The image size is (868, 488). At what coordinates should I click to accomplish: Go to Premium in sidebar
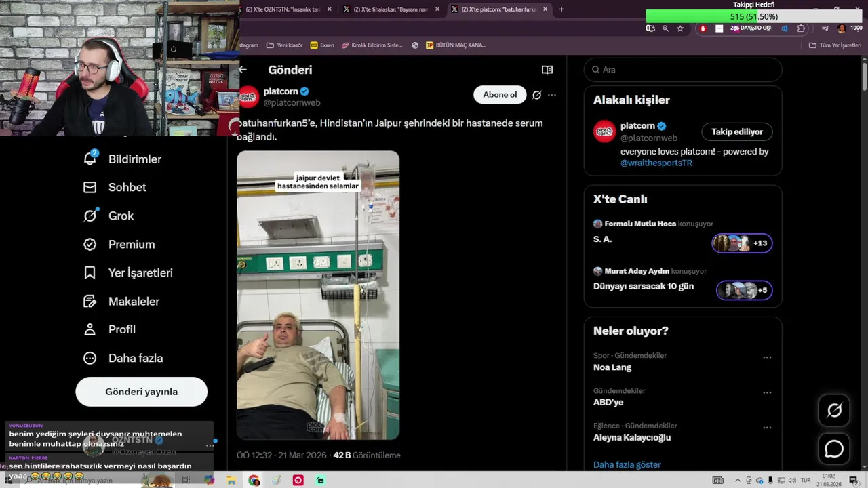click(x=119, y=244)
